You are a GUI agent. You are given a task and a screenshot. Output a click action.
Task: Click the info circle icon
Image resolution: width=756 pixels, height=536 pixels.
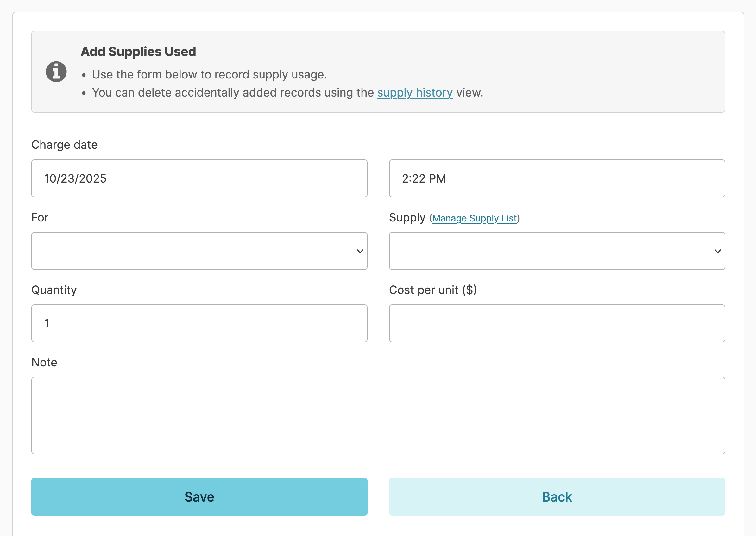coord(56,72)
